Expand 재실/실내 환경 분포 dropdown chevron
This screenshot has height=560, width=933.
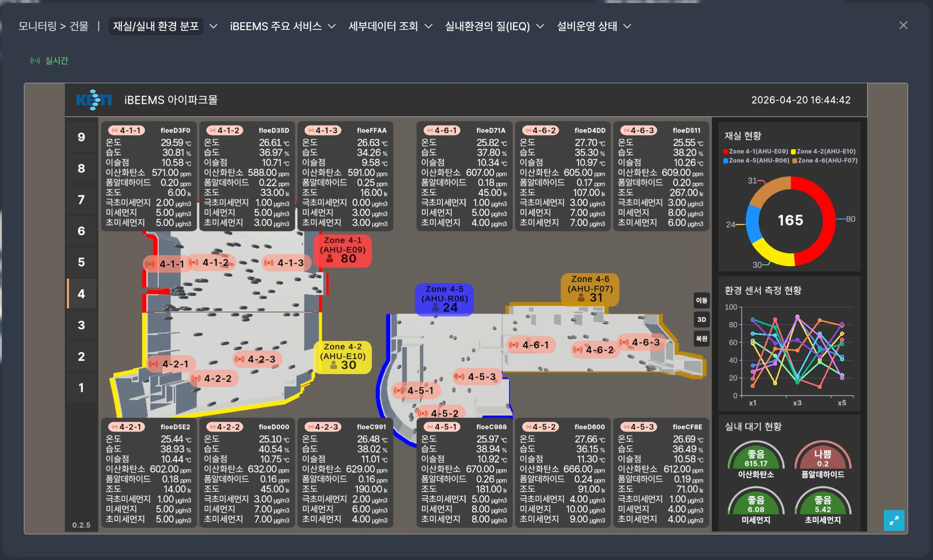[213, 26]
